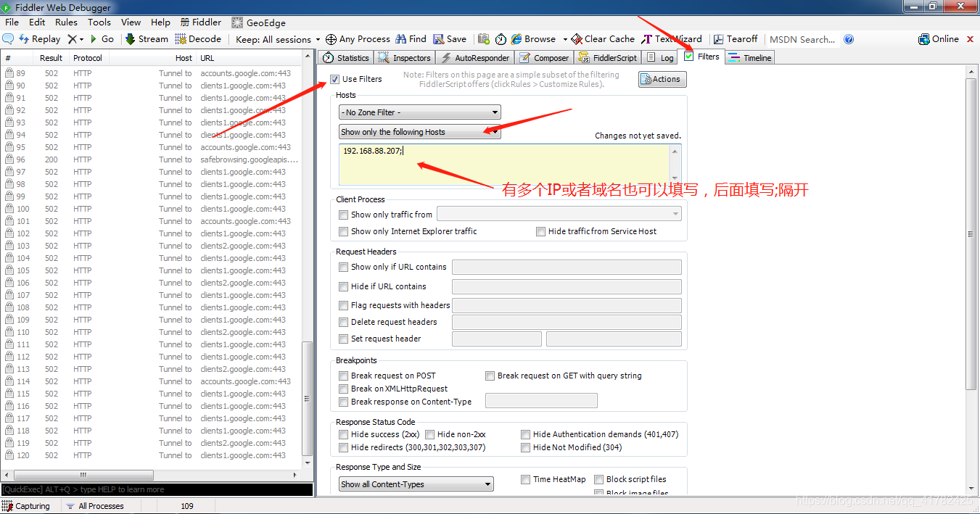Click the MSDN Search box

point(802,39)
